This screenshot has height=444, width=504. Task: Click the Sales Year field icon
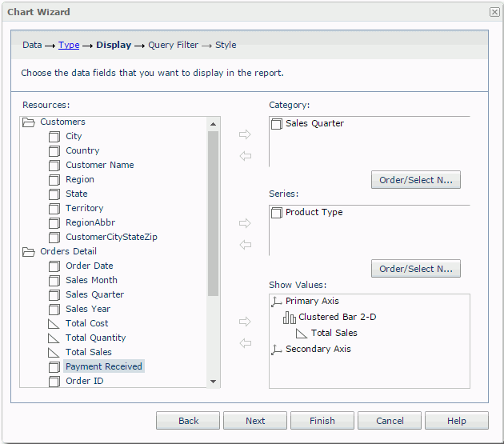54,310
